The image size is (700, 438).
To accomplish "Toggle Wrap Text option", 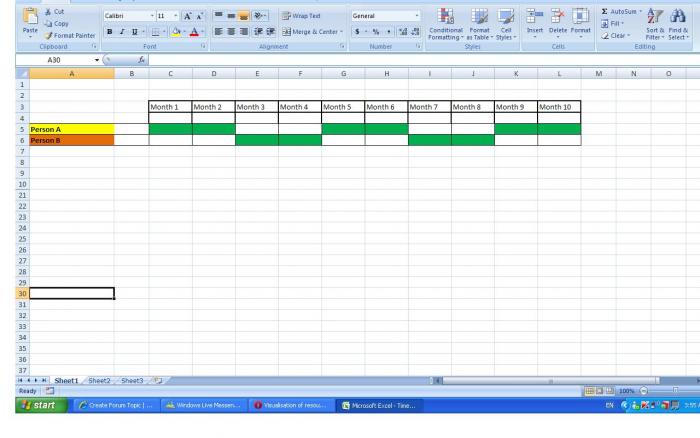I will coord(301,16).
